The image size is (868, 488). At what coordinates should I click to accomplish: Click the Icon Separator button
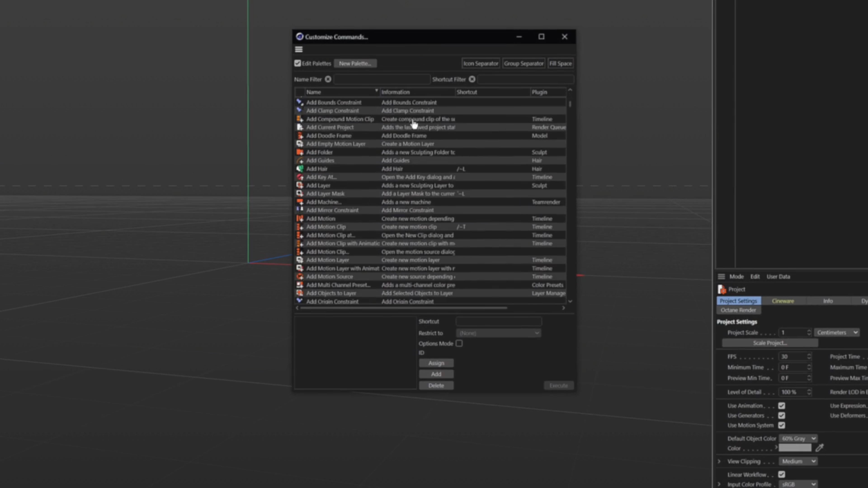pyautogui.click(x=481, y=63)
